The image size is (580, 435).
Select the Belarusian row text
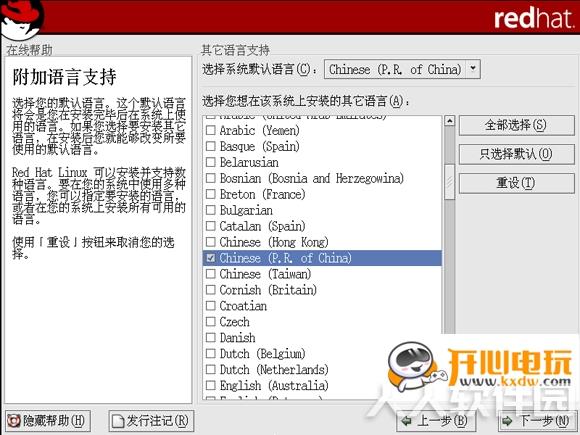[x=249, y=162]
